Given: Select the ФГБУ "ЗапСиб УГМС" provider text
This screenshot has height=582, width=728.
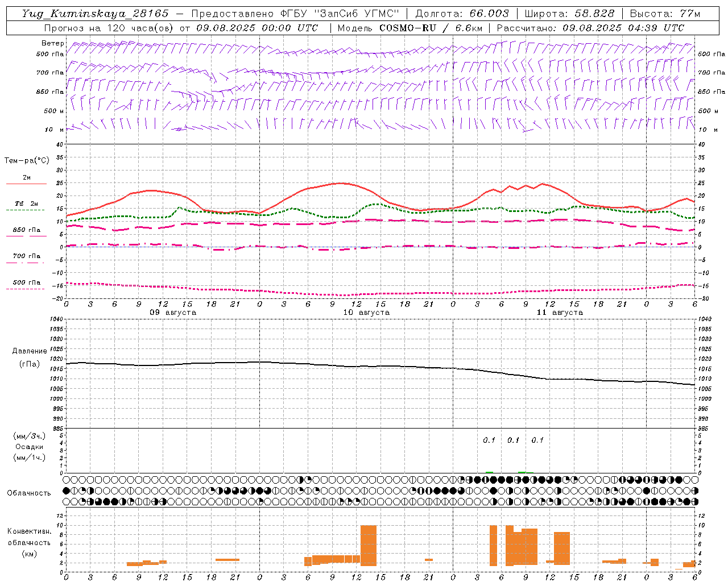Looking at the screenshot, I should (340, 14).
